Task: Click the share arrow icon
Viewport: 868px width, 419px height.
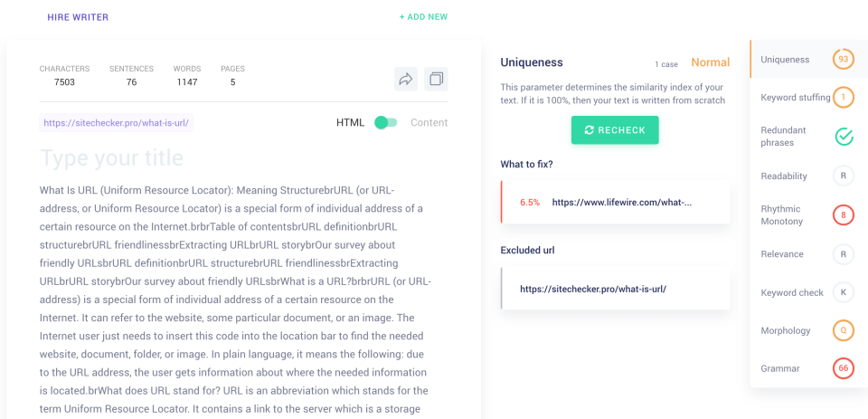Action: pos(406,80)
